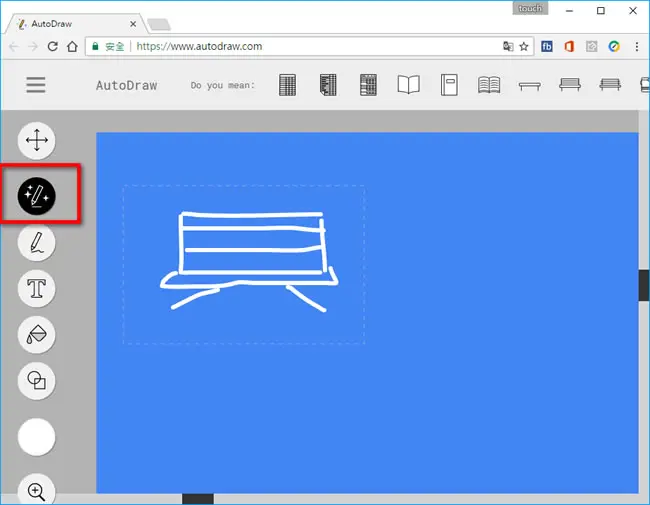Open the Chrome three-dot menu
This screenshot has width=650, height=505.
(637, 46)
